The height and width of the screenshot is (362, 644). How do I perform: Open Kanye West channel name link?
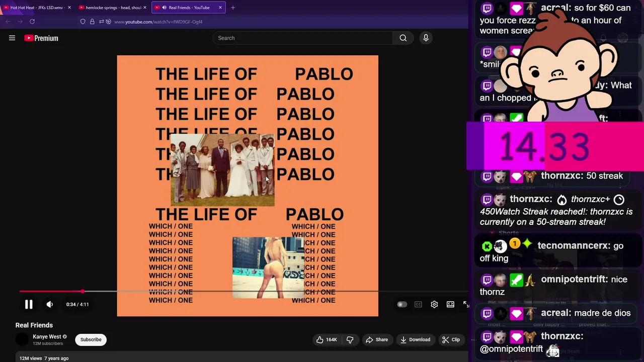pos(47,337)
